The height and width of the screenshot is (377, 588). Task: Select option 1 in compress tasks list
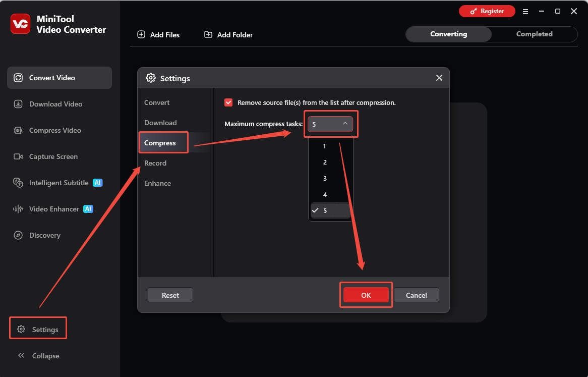330,146
